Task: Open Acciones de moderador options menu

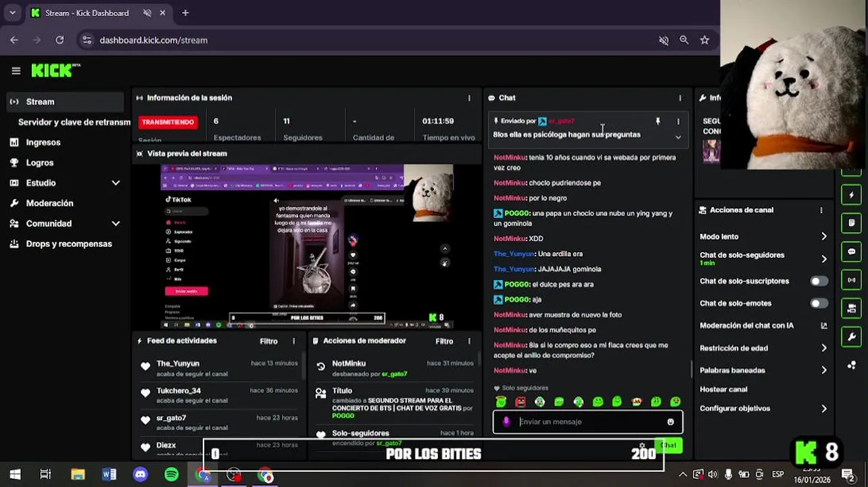Action: pyautogui.click(x=469, y=341)
